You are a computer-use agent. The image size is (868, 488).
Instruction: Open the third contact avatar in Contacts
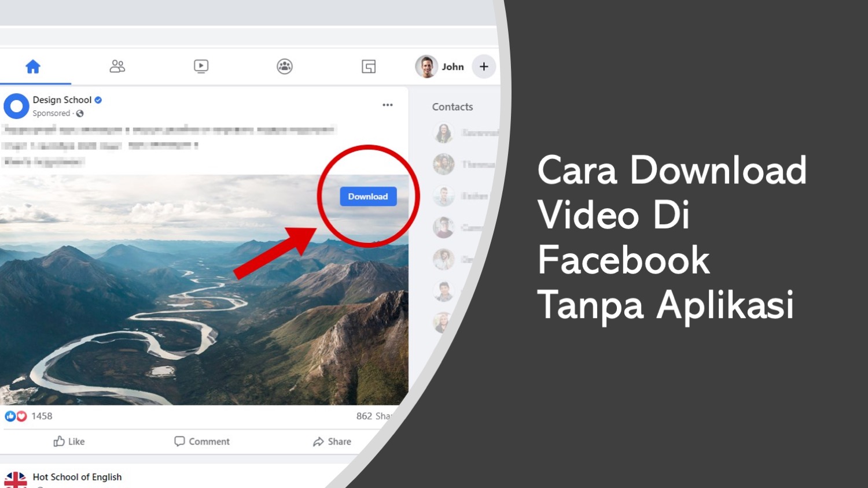(x=444, y=196)
